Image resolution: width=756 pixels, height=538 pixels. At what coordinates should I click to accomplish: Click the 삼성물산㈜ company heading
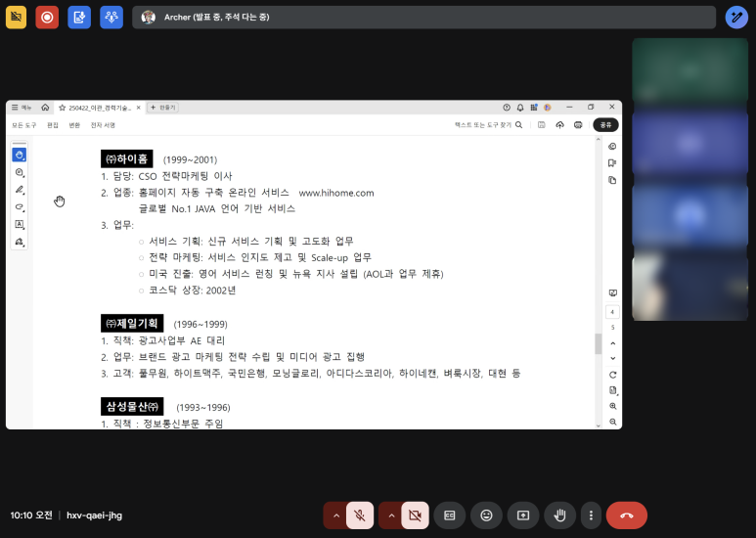point(132,406)
